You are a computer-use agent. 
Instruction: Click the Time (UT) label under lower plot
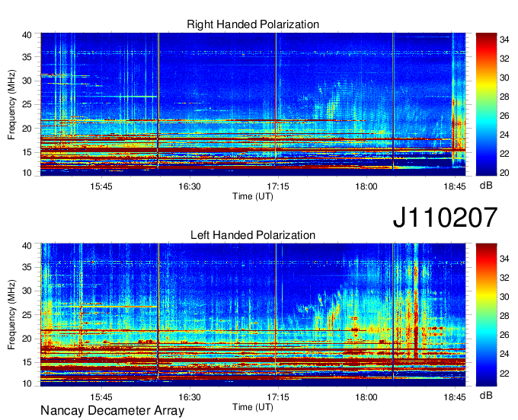click(x=253, y=407)
